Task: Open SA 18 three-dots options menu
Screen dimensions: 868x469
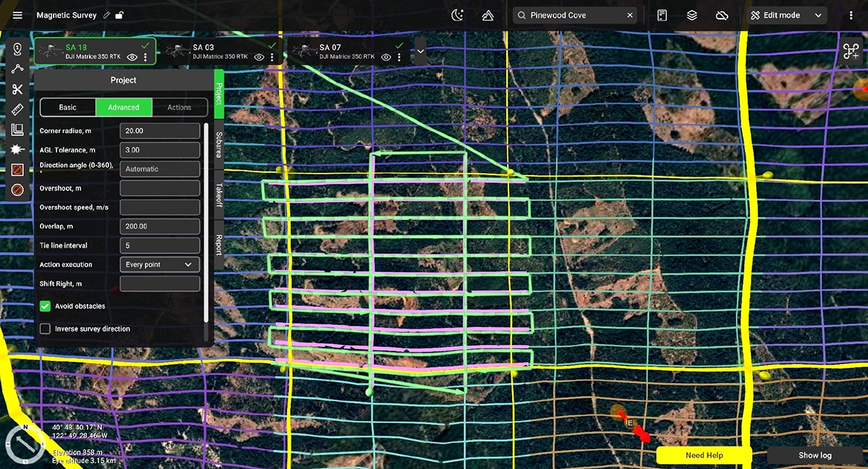Action: click(x=145, y=57)
